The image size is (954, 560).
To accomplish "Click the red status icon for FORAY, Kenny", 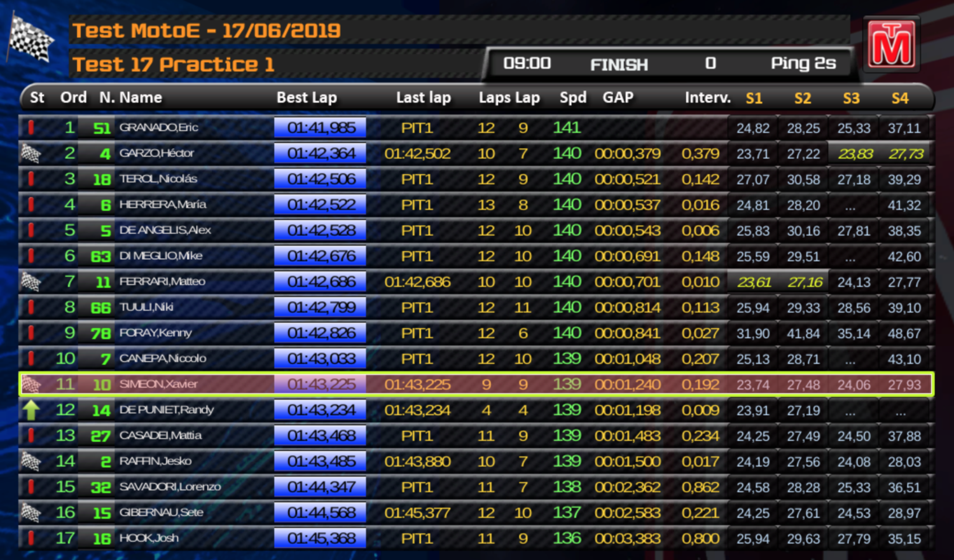I will tap(31, 332).
